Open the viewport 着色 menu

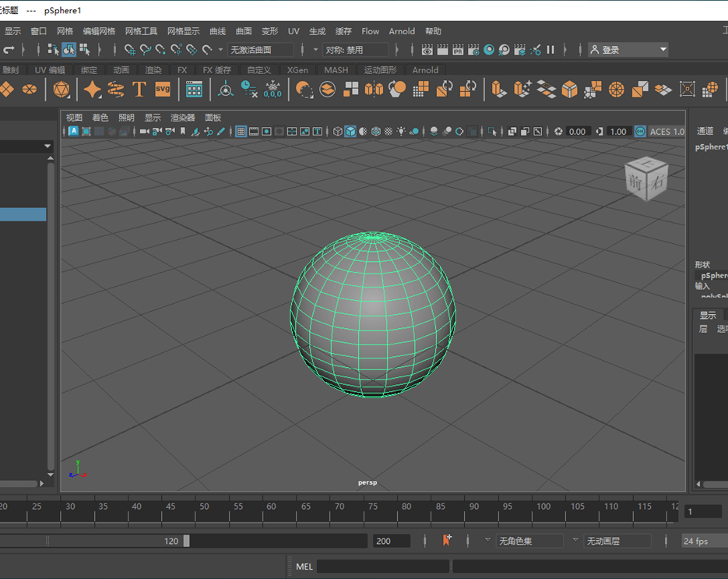100,118
